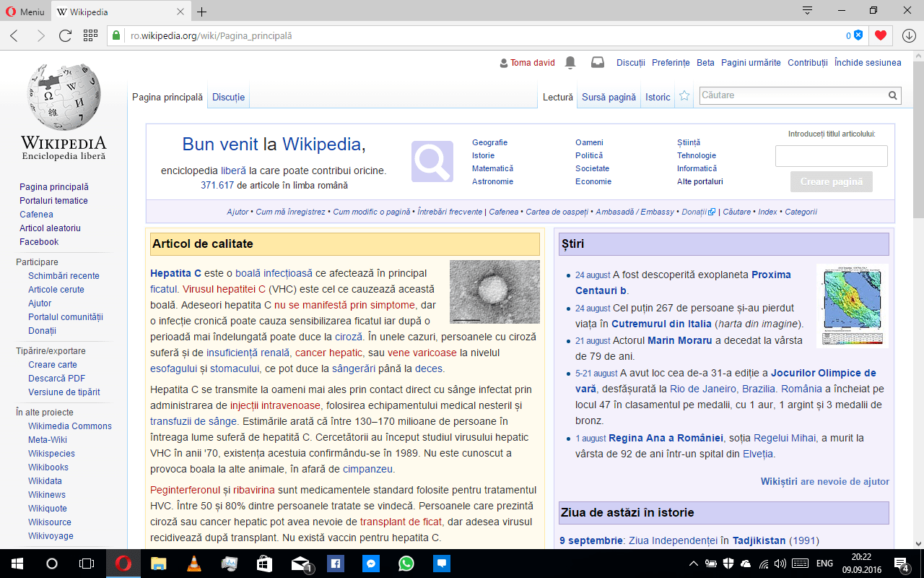Viewport: 924px width, 578px height.
Task: Open the Istoric tab
Action: (x=658, y=97)
